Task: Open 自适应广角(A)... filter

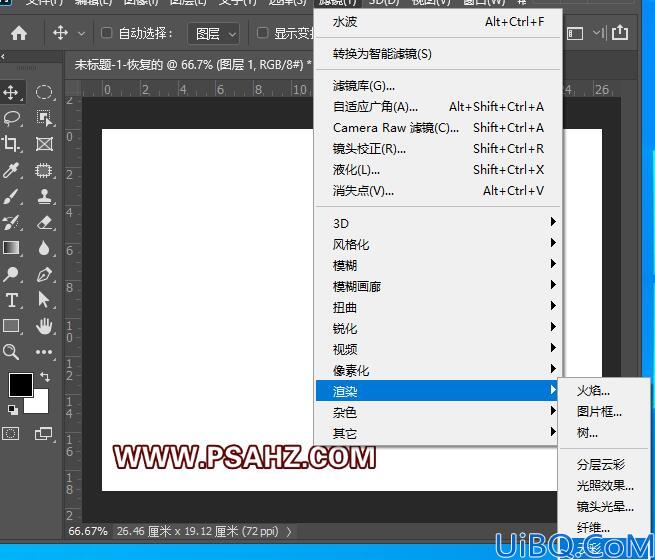Action: (438, 106)
